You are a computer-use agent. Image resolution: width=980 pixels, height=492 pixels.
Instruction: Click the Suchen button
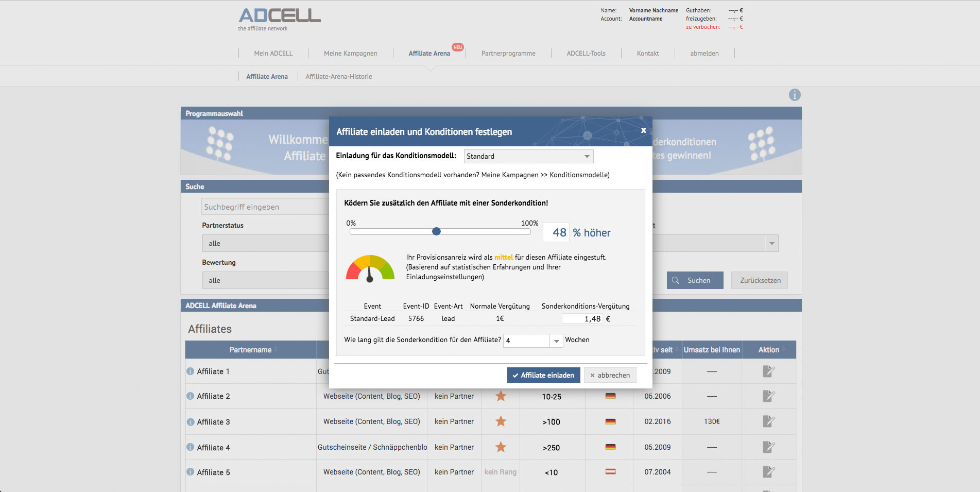click(x=695, y=280)
